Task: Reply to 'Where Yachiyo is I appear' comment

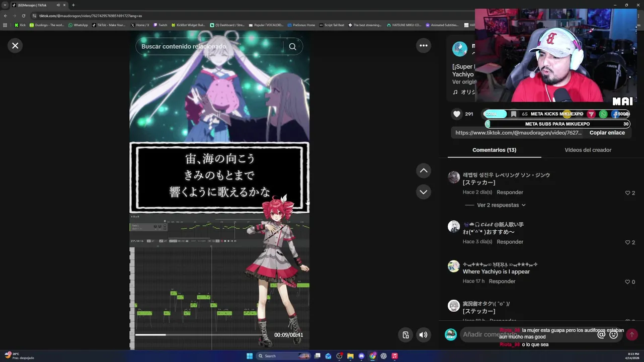Action: pyautogui.click(x=502, y=282)
